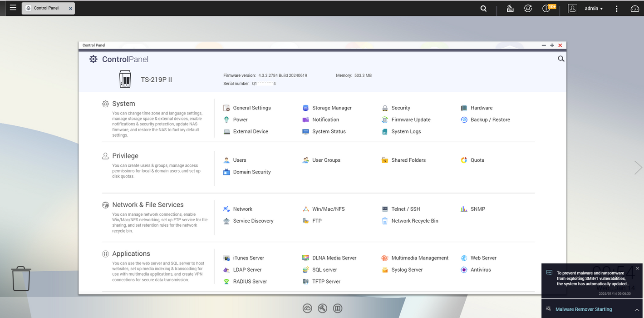Viewport: 644px width, 318px height.
Task: Click the feedback icon at desktop bottom
Action: point(338,308)
